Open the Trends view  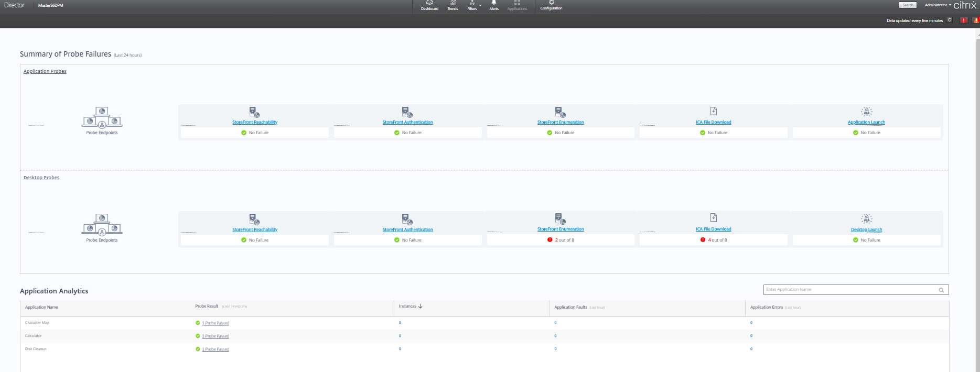coord(453,6)
